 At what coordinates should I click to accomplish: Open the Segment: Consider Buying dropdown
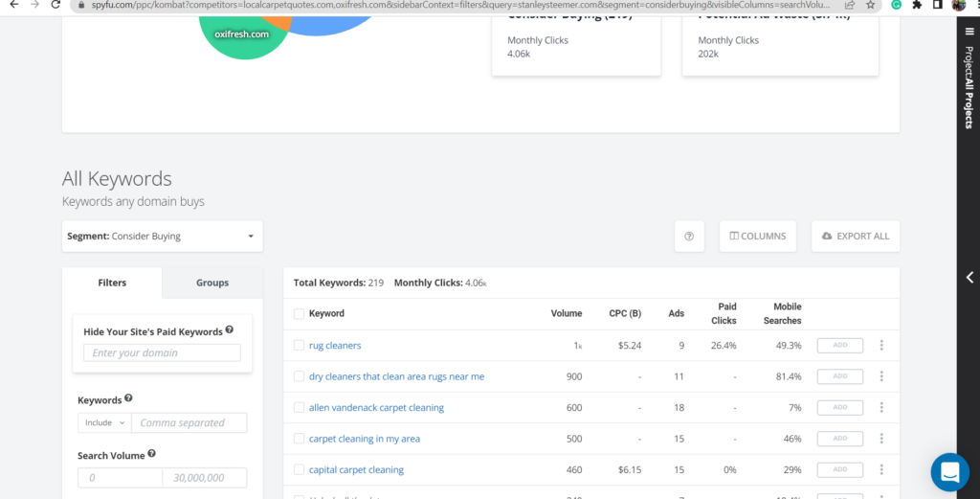pos(162,236)
